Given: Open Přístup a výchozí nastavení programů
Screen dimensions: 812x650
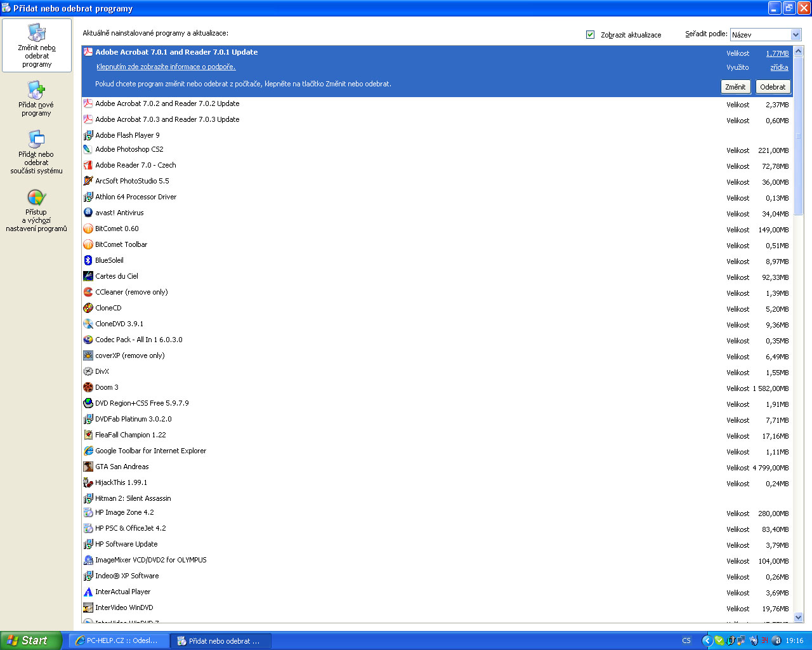Looking at the screenshot, I should click(x=36, y=211).
